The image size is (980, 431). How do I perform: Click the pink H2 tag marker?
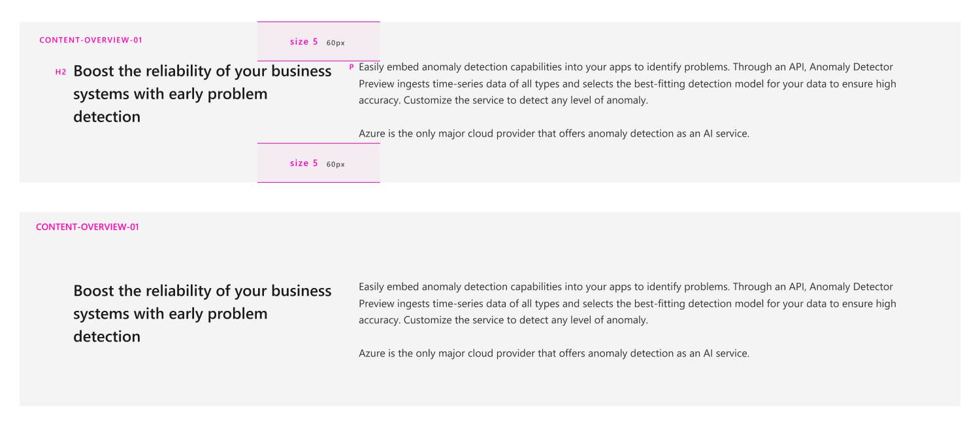point(61,72)
